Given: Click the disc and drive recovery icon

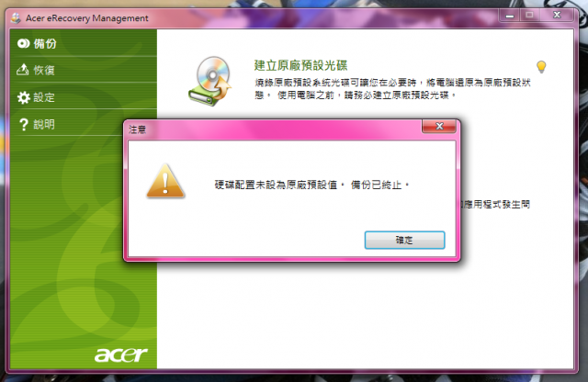Looking at the screenshot, I should click(x=210, y=81).
